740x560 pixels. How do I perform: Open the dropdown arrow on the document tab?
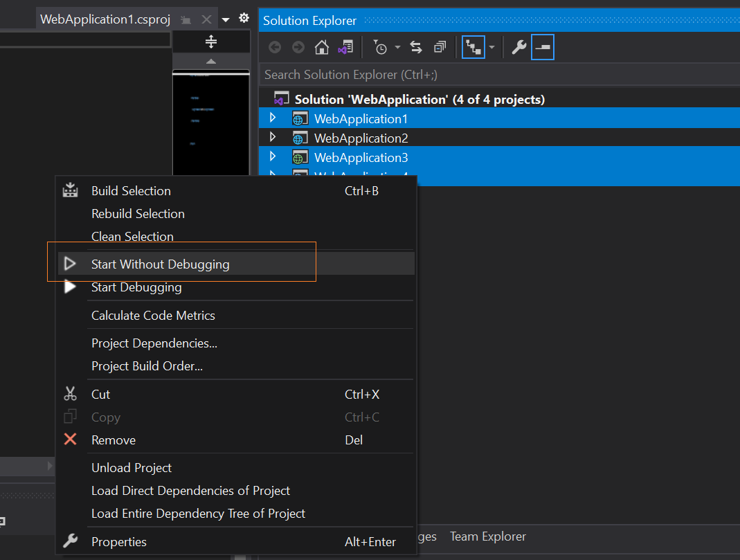224,19
